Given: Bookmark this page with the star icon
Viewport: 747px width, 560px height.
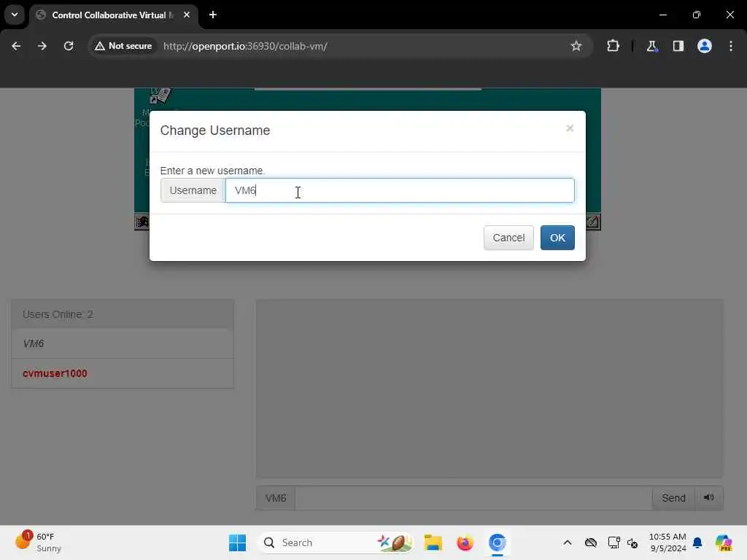Looking at the screenshot, I should (x=576, y=46).
